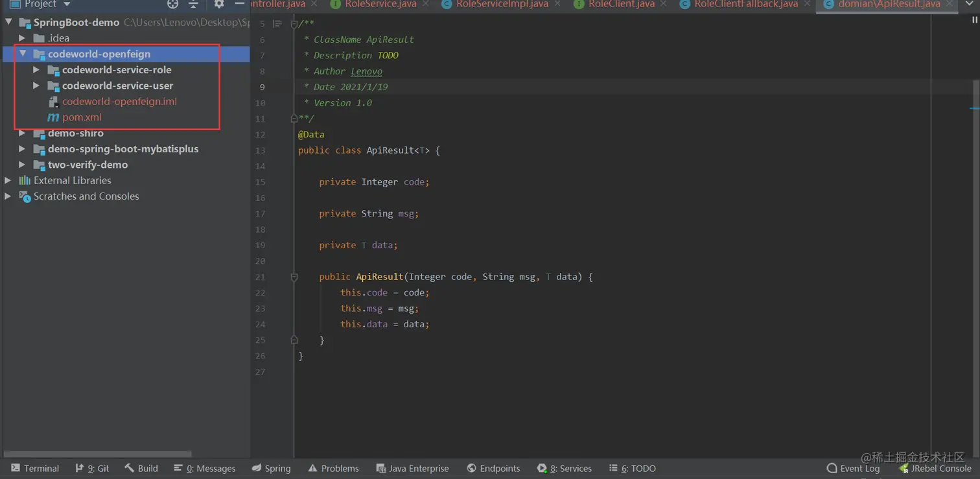This screenshot has width=980, height=479.
Task: Switch to the RoleService.java tab
Action: tap(380, 4)
